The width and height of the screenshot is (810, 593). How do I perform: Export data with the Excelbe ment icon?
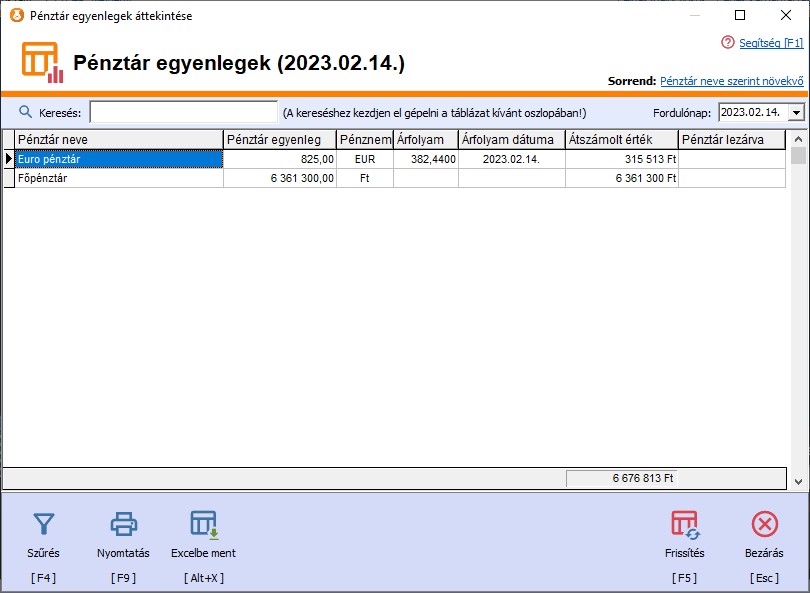coord(203,523)
